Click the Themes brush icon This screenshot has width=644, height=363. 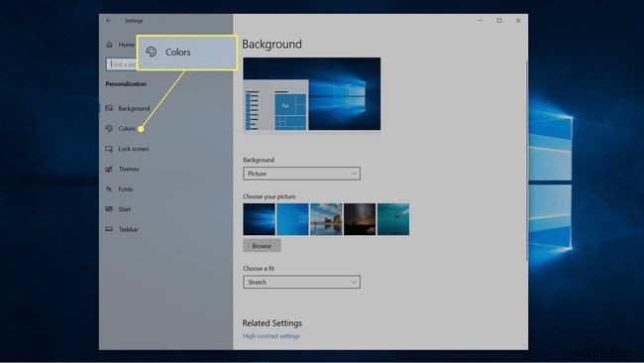(109, 169)
